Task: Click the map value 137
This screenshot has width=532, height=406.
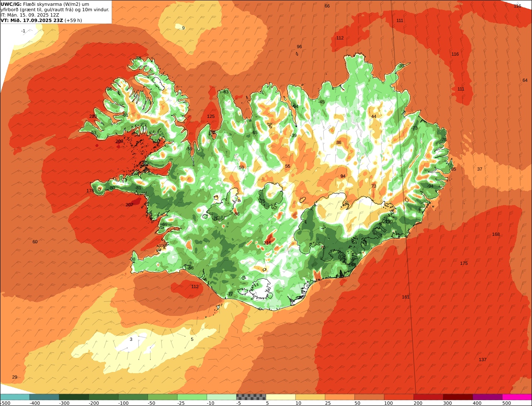Action: tap(482, 360)
